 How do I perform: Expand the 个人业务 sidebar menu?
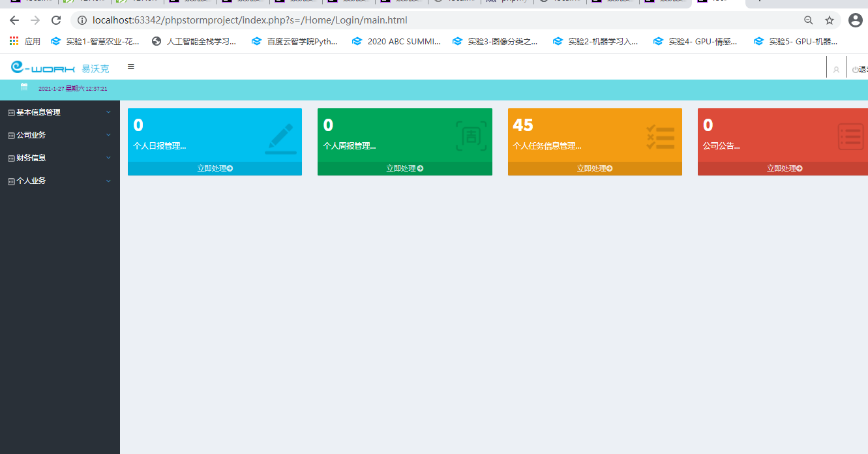tap(59, 181)
